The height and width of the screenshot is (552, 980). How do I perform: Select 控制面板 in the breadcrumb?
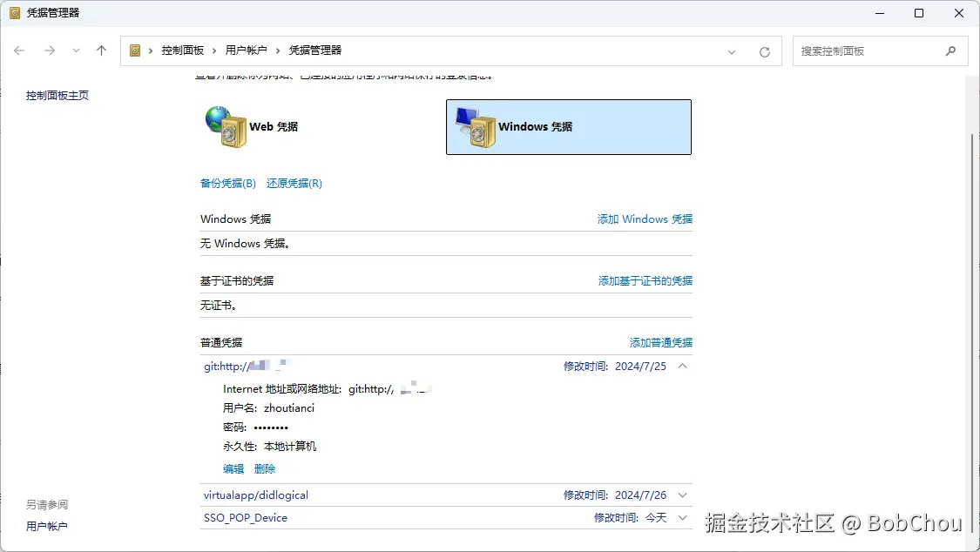pos(183,50)
